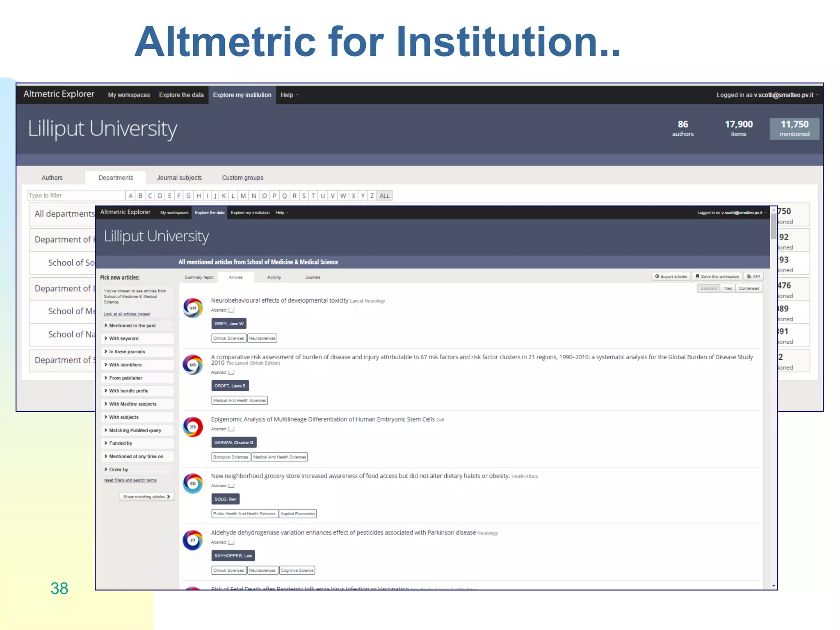Open 'Explore the data' in front window navbar
The height and width of the screenshot is (630, 840).
tap(210, 212)
